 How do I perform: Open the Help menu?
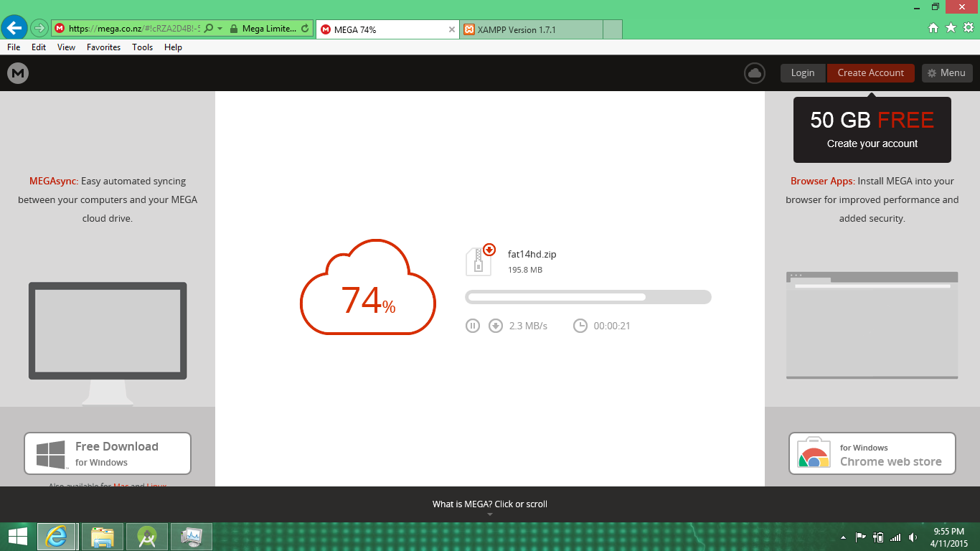pyautogui.click(x=173, y=47)
